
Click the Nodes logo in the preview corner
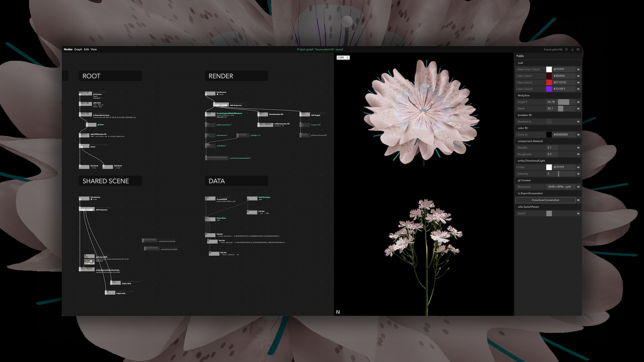(x=338, y=312)
